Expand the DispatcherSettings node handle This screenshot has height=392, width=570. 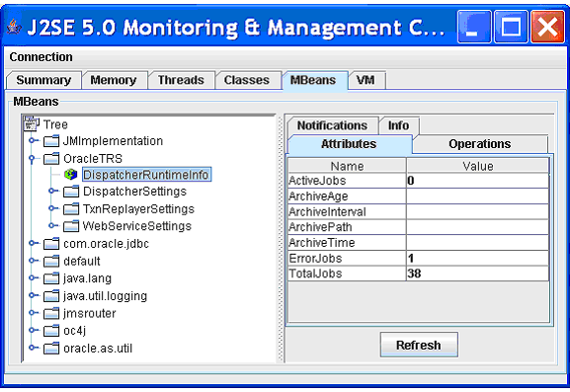53,191
